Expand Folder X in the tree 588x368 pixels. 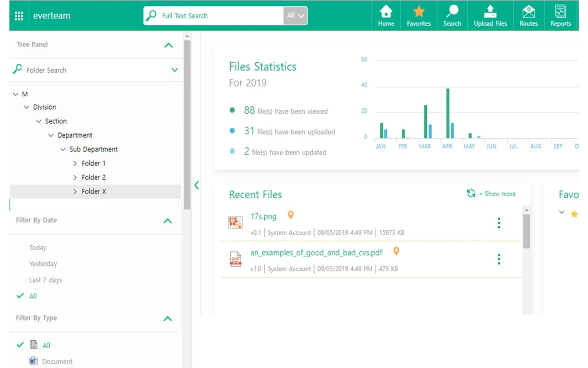(75, 192)
